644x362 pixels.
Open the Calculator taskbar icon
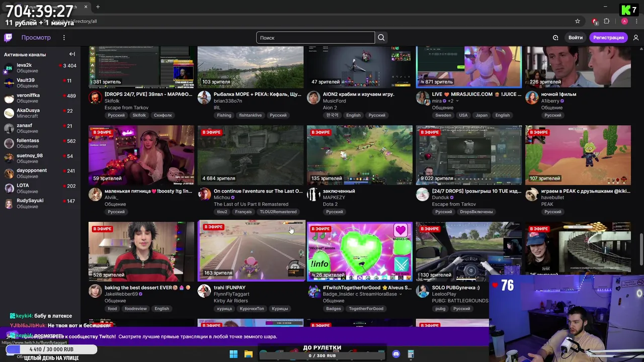pos(411,354)
